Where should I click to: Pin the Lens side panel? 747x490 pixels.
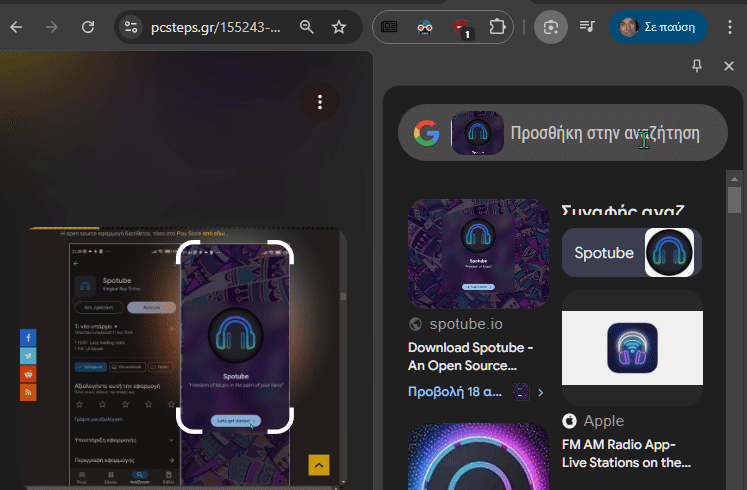(697, 66)
